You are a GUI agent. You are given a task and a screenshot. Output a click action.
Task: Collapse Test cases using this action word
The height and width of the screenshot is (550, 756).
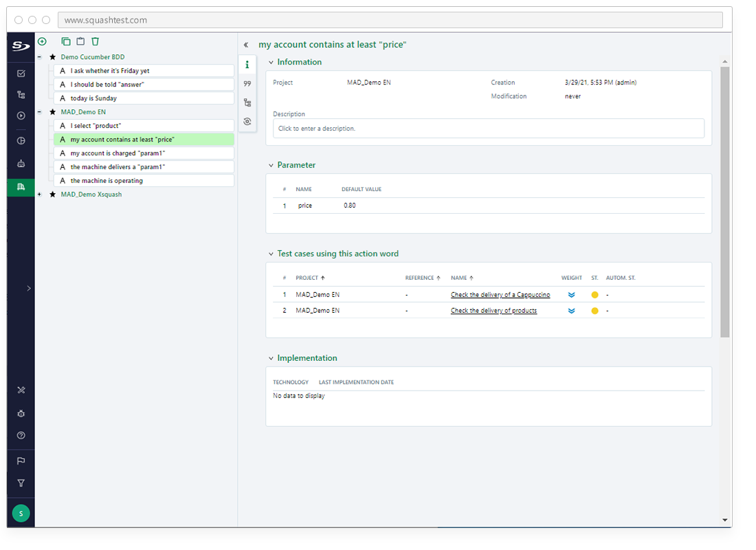coord(271,254)
